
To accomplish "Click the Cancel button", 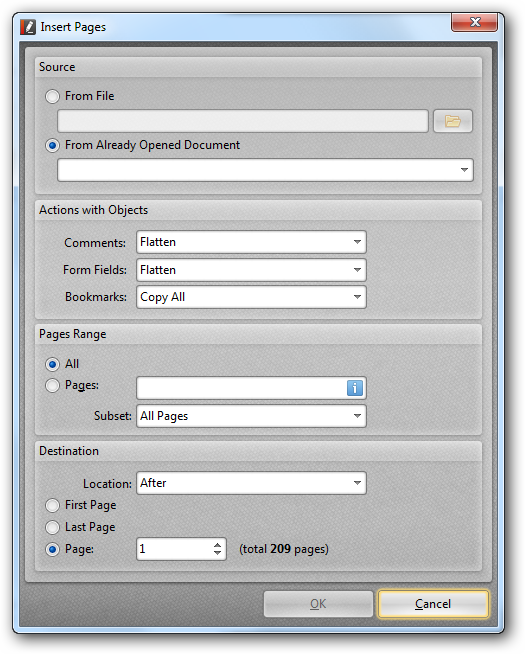I will click(x=433, y=604).
